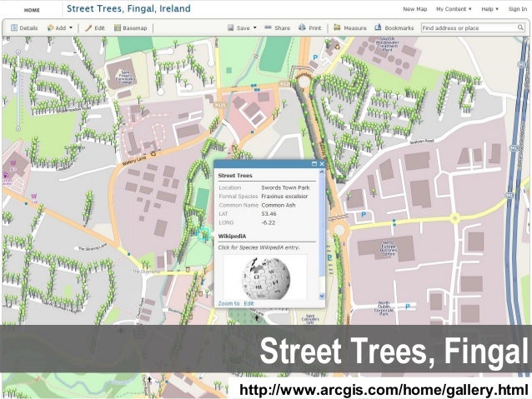532x399 pixels.
Task: Click the popup vertical scrollbar track
Action: [x=322, y=234]
